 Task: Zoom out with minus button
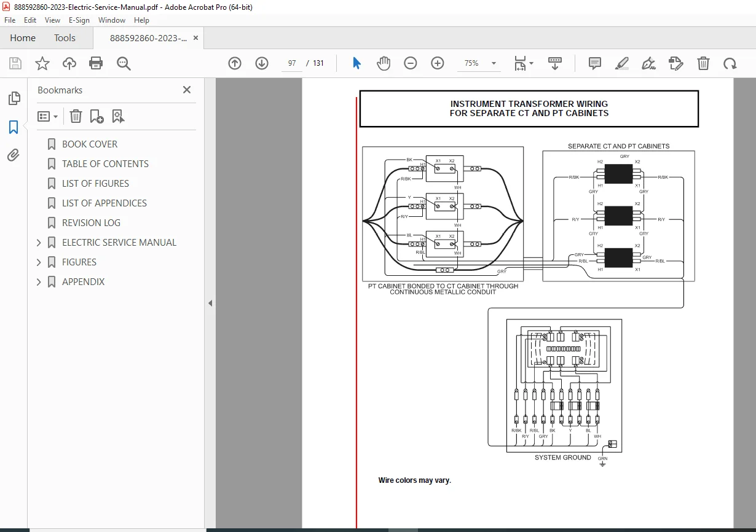411,63
